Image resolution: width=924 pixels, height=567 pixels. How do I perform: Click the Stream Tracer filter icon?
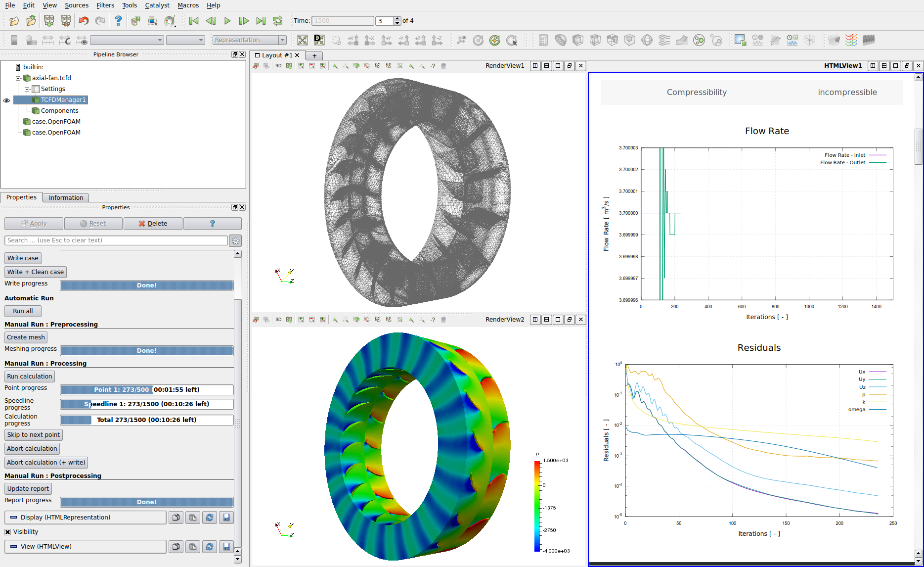[x=664, y=40]
